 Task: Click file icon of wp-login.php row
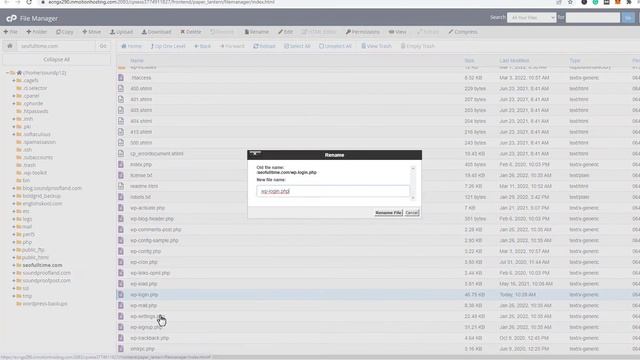click(x=121, y=294)
